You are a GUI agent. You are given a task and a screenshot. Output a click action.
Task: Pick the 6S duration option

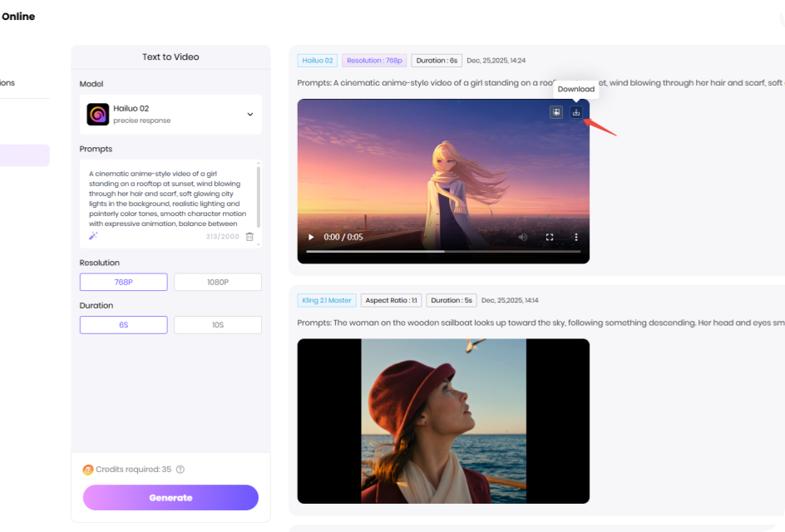(x=123, y=325)
